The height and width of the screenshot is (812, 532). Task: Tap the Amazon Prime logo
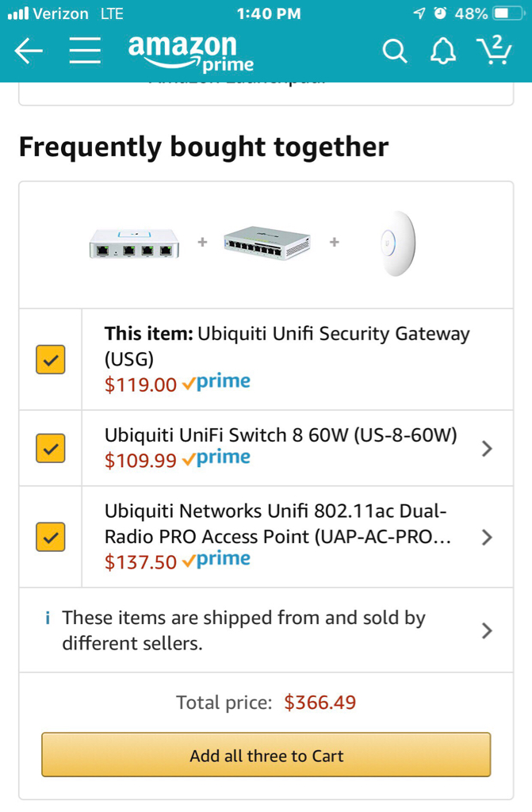pos(190,52)
